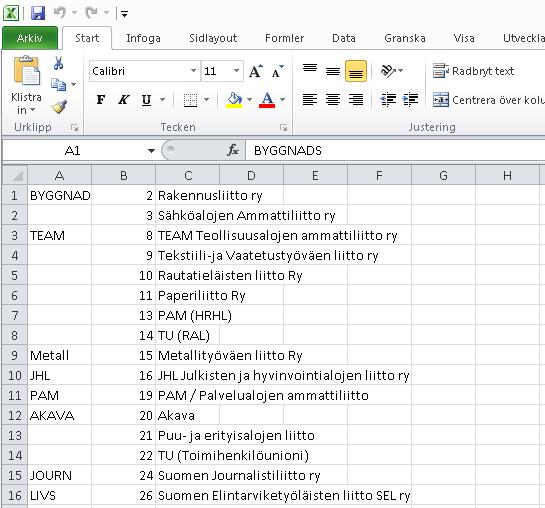Apply red font color A
Screen dimensions: 545x508
coord(267,100)
